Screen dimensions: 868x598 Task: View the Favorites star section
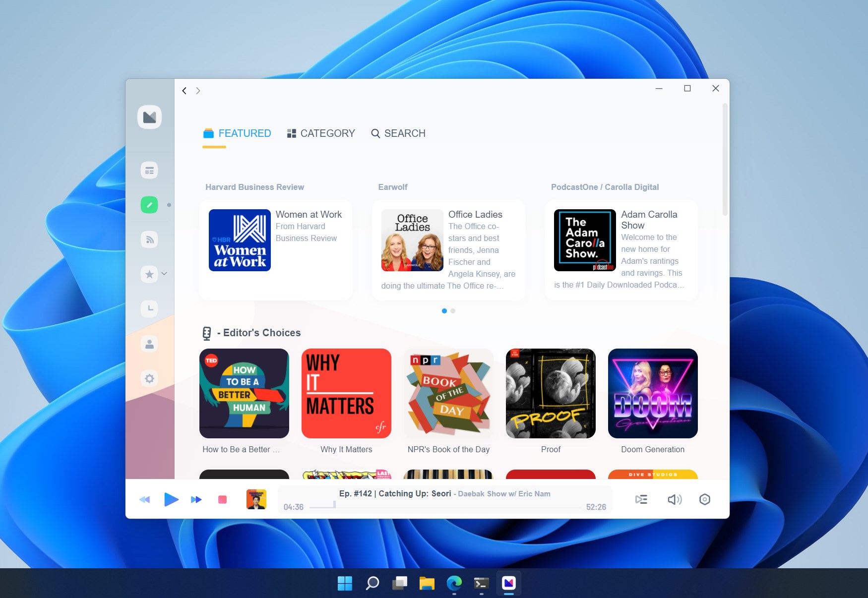[149, 274]
